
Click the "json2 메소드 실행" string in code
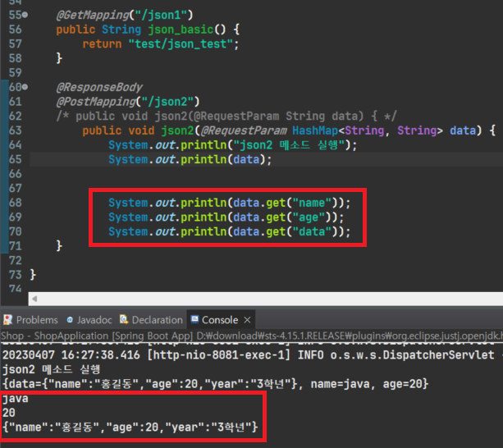[x=288, y=145]
